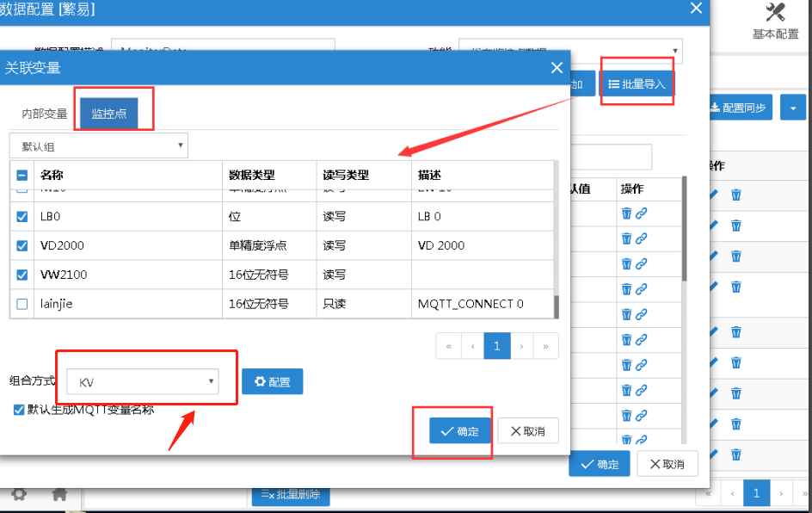812x513 pixels.
Task: Click the 配置同步 download button
Action: point(738,108)
